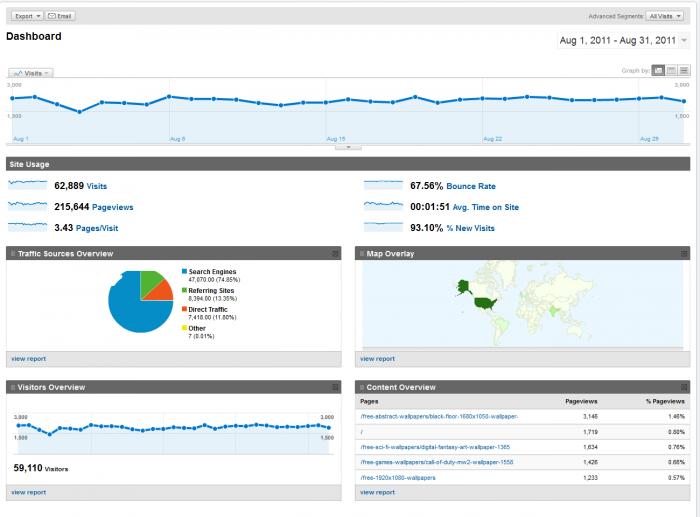Viewport: 700px width, 517px height.
Task: Click the Visits sparkline thumbnail
Action: pos(28,184)
